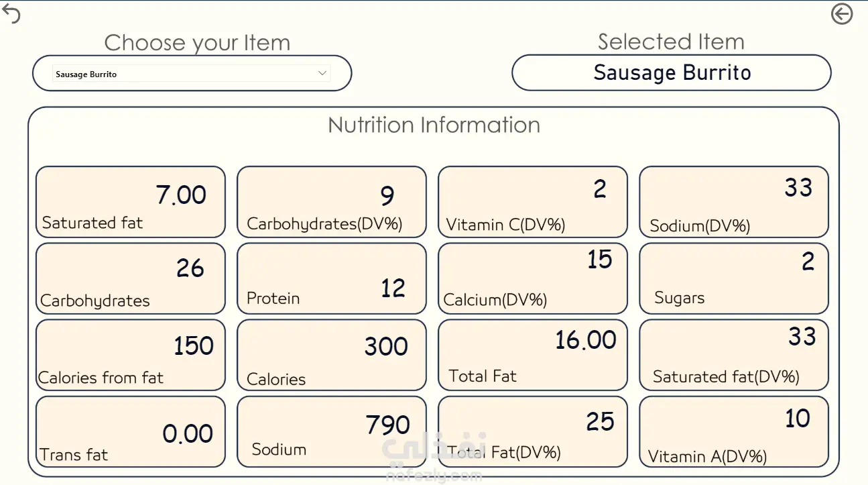
Task: Click the Calories 300 card
Action: [332, 355]
